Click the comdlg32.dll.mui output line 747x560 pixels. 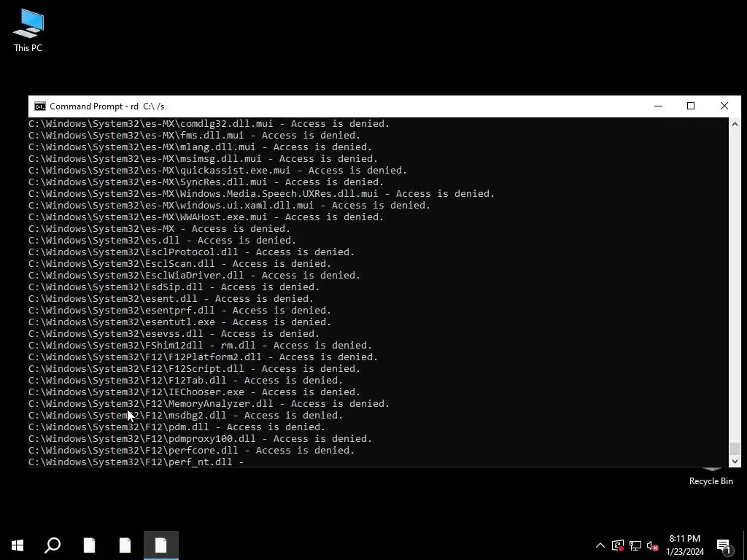coord(209,124)
